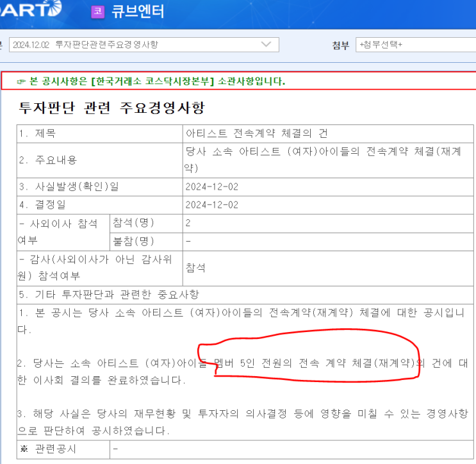This screenshot has width=476, height=464.
Task: Open the 첨부선택 attachment dropdown
Action: [416, 45]
